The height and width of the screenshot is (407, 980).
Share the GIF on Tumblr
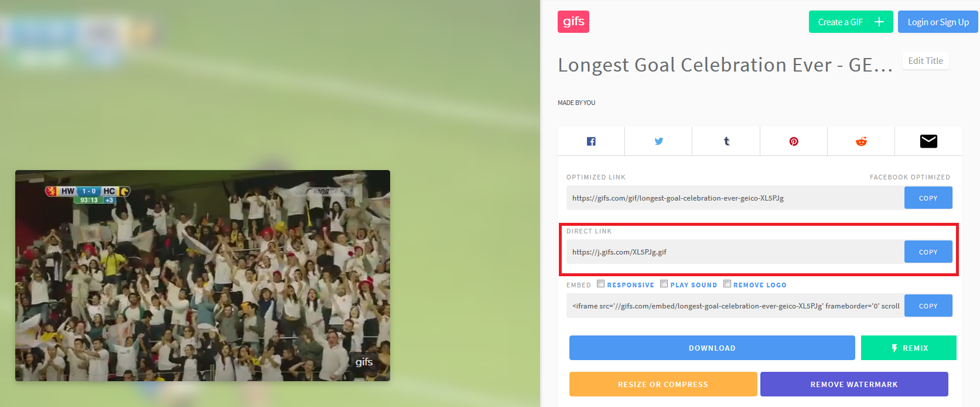pyautogui.click(x=726, y=141)
